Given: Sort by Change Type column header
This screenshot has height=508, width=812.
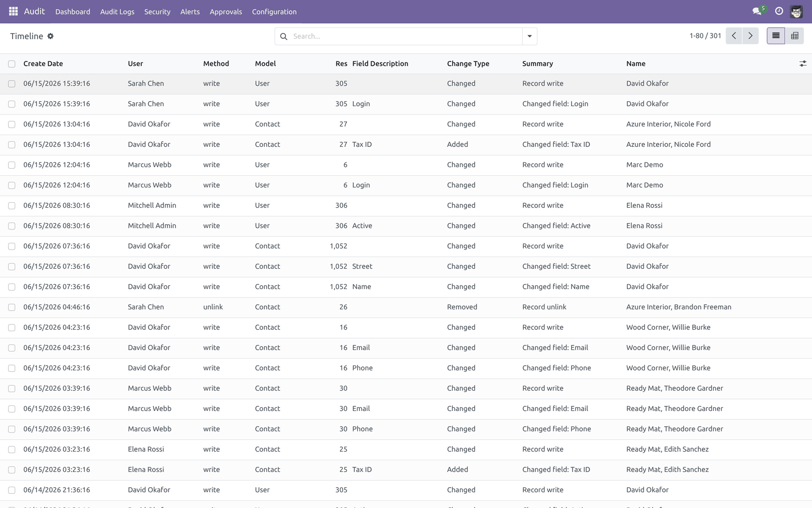Looking at the screenshot, I should [468, 63].
